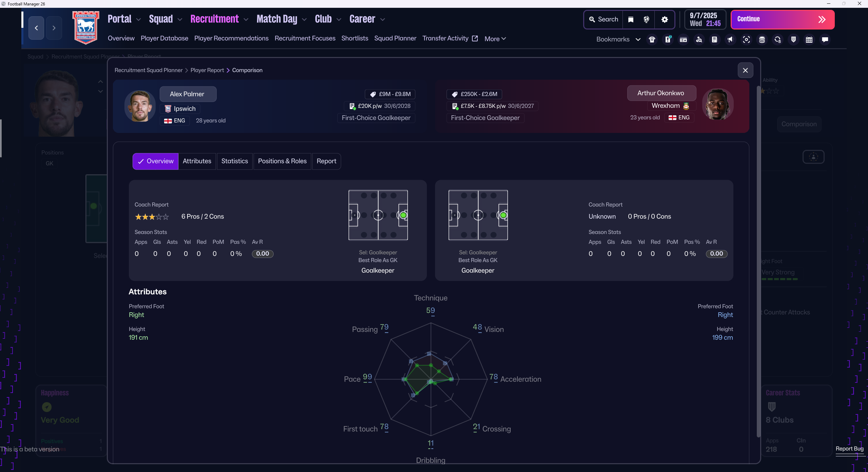Image resolution: width=868 pixels, height=472 pixels.
Task: Click the Search field
Action: point(604,19)
